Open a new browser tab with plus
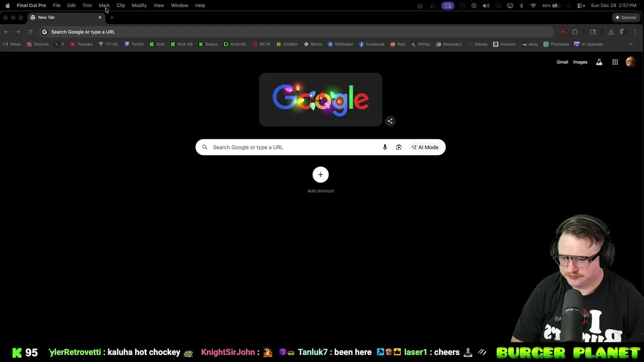The width and height of the screenshot is (644, 362). coord(112,18)
